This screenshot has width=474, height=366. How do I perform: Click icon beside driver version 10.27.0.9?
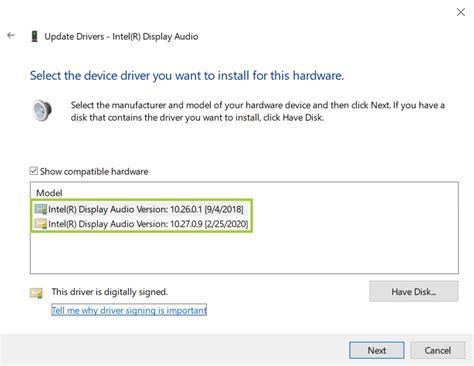[41, 224]
